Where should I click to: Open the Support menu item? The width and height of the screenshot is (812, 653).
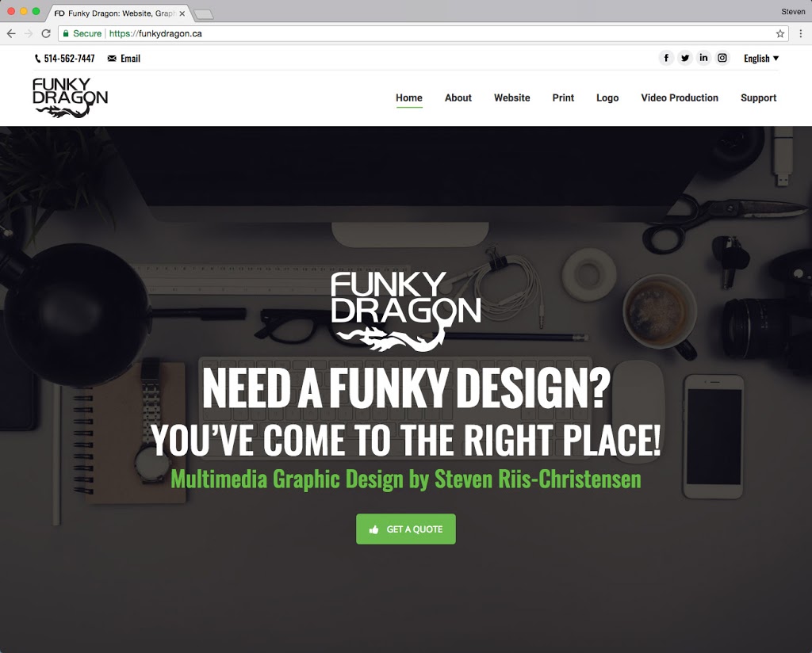[x=758, y=97]
